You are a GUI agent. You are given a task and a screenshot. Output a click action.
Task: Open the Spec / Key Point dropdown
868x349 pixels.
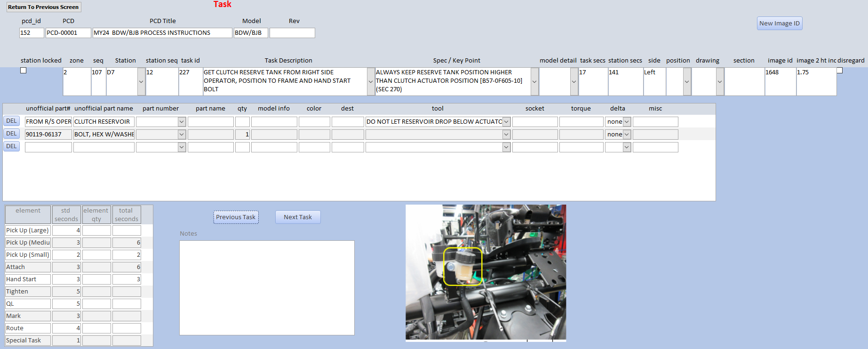(x=534, y=81)
